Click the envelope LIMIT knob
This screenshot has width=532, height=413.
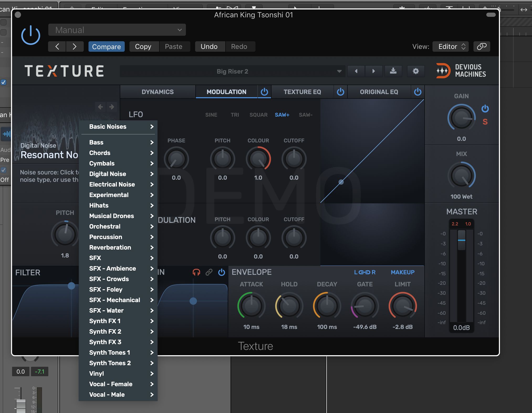[x=403, y=306]
